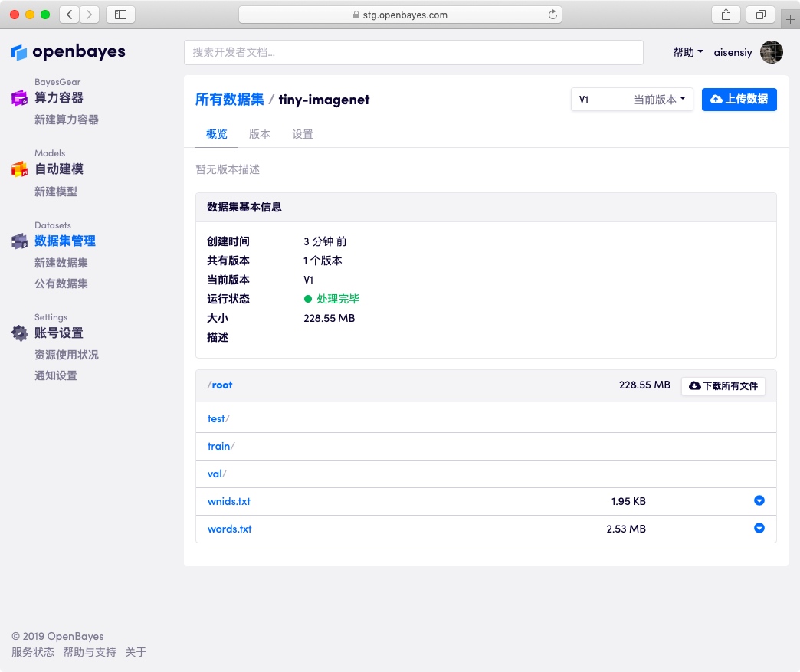Image resolution: width=800 pixels, height=672 pixels.
Task: Expand the V1 current version dropdown
Action: click(x=631, y=100)
